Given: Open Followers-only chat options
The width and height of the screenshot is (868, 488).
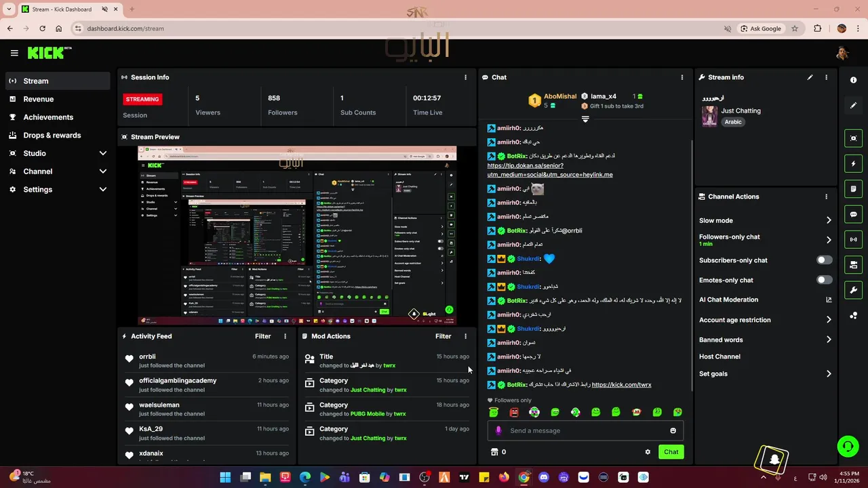Looking at the screenshot, I should point(766,240).
